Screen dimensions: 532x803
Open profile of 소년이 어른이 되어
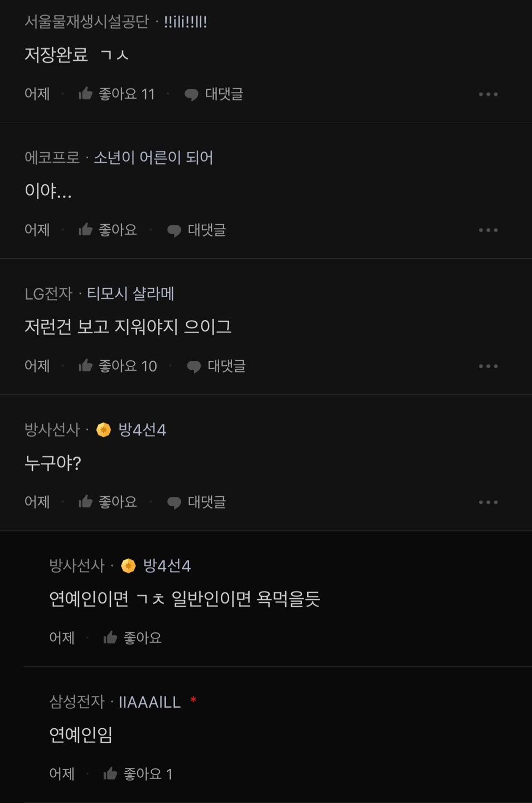[x=153, y=157]
